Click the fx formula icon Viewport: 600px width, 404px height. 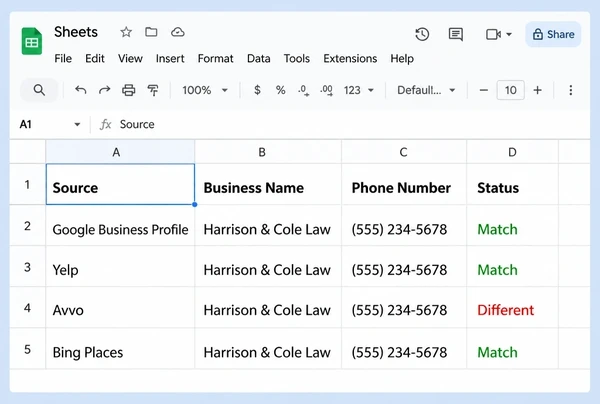(105, 124)
